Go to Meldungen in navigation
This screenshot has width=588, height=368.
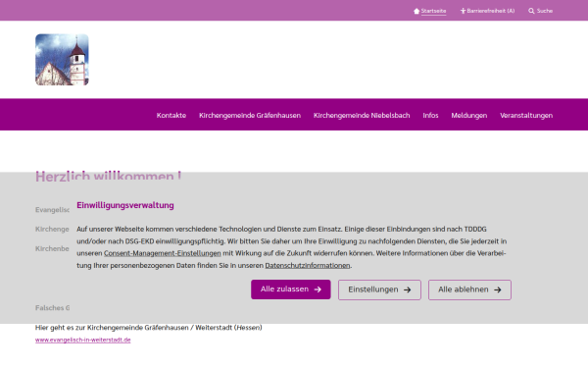[469, 115]
